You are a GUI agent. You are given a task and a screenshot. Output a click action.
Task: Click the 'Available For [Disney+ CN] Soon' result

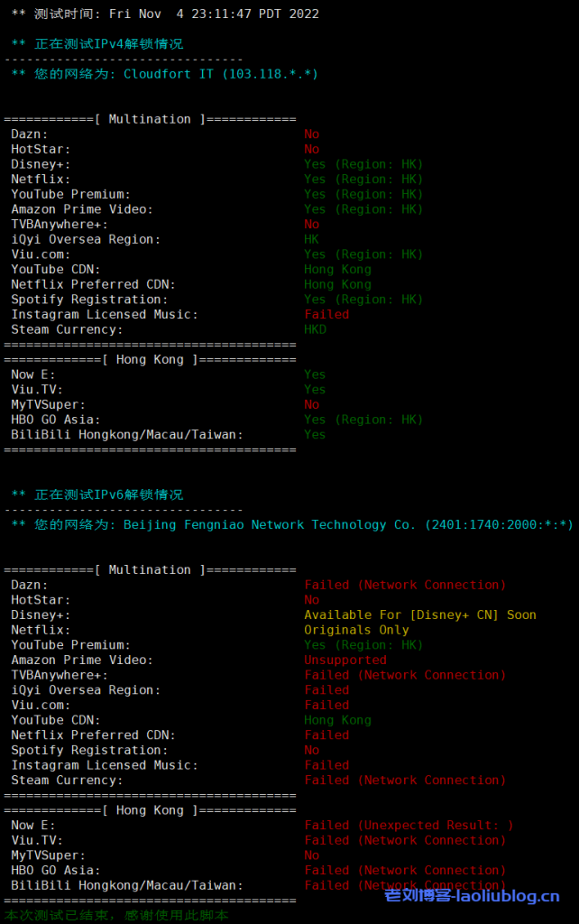419,614
